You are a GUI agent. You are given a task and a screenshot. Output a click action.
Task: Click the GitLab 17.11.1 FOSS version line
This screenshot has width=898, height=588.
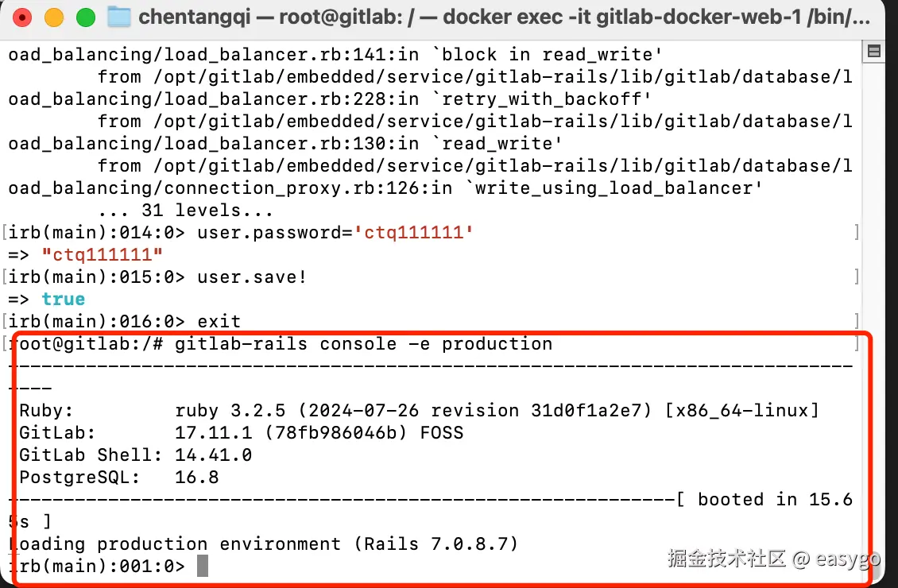[x=241, y=433]
